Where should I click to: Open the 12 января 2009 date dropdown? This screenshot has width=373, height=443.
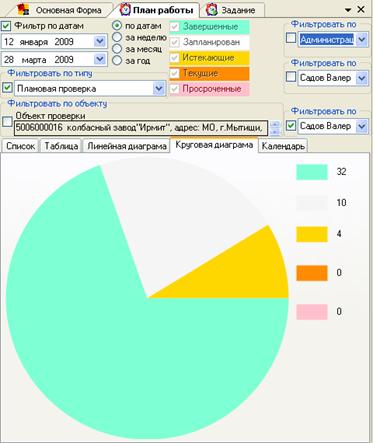pos(99,42)
